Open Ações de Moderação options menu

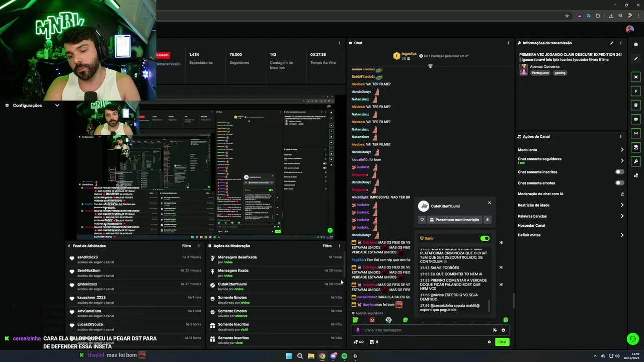pos(339,246)
